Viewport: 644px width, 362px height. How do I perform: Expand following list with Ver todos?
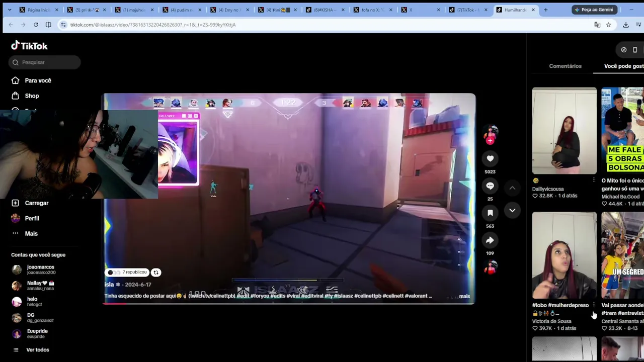click(30, 350)
